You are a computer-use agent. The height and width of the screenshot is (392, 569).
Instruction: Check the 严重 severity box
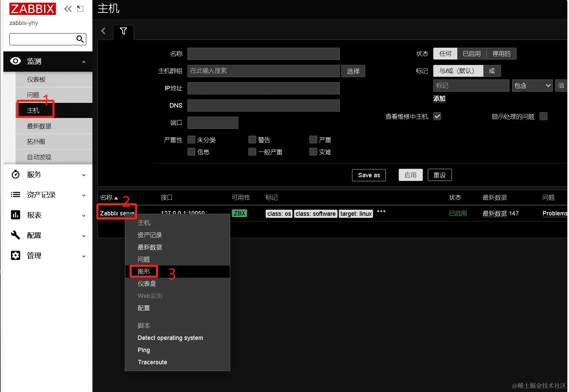[x=313, y=140]
